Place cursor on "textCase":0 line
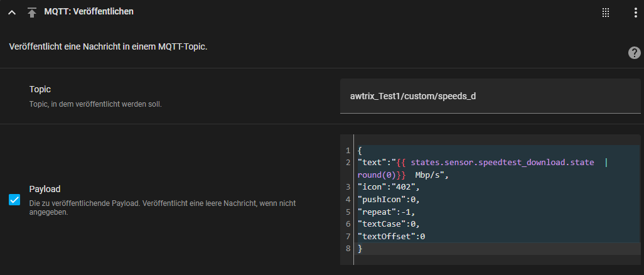644x275 pixels. point(389,224)
